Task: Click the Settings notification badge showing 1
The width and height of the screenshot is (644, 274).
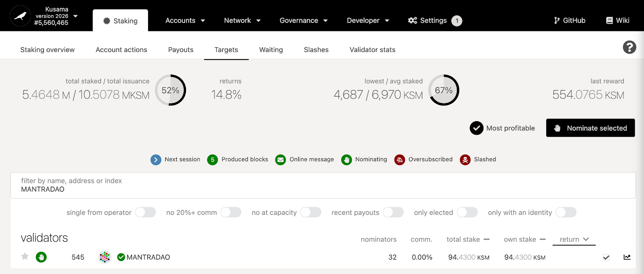Action: (457, 21)
